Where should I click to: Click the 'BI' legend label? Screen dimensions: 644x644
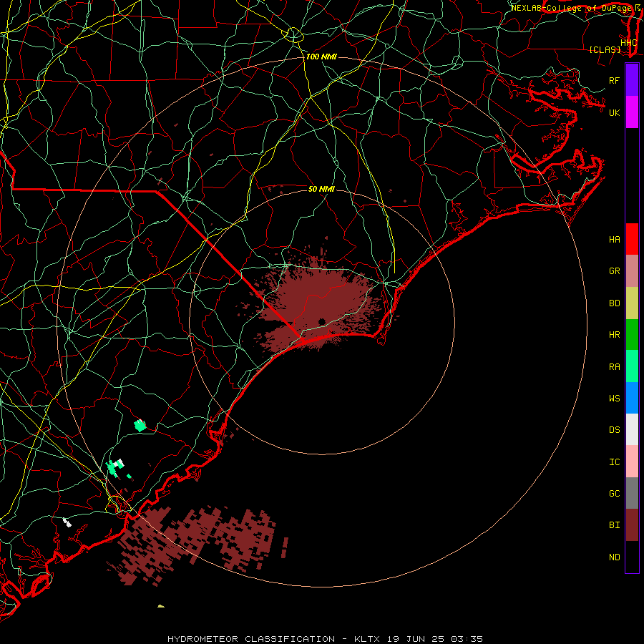pyautogui.click(x=614, y=525)
